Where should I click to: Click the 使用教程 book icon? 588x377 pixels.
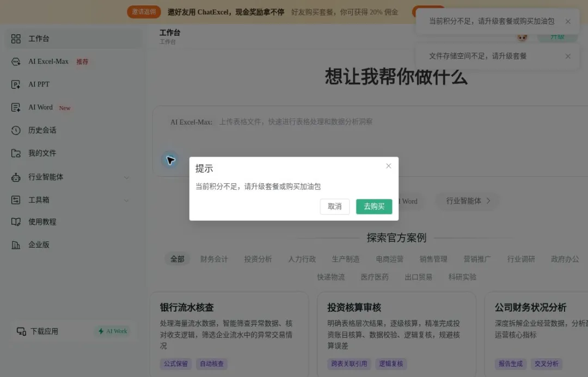(16, 222)
